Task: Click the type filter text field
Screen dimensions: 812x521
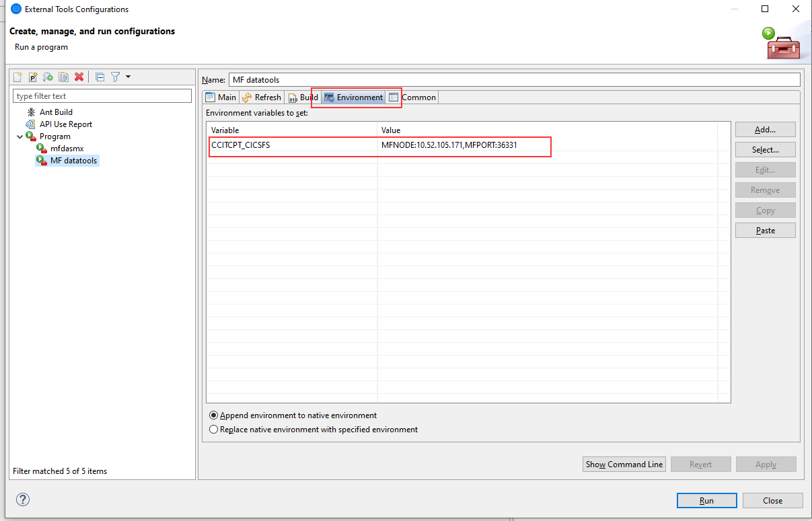Action: pyautogui.click(x=102, y=95)
